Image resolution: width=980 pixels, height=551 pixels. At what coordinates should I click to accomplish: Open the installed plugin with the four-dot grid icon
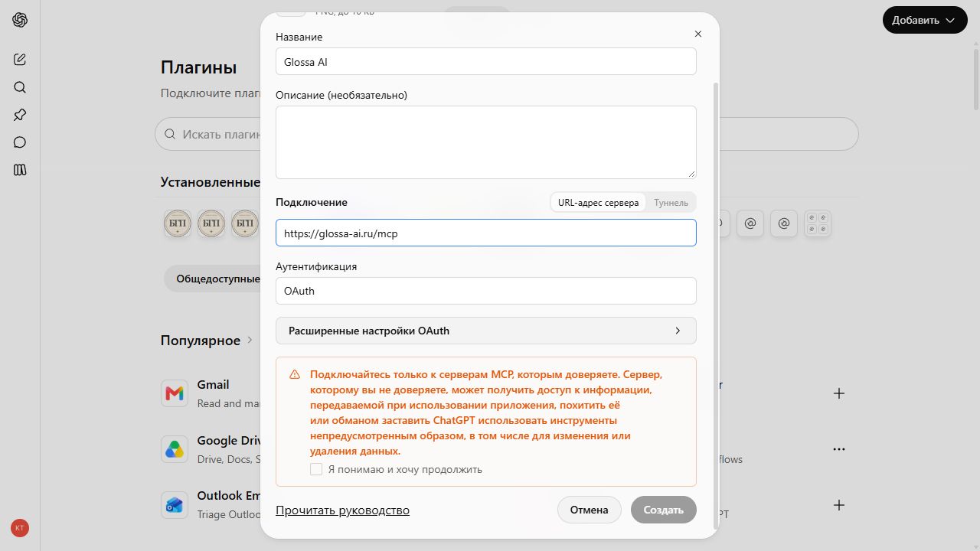[818, 223]
